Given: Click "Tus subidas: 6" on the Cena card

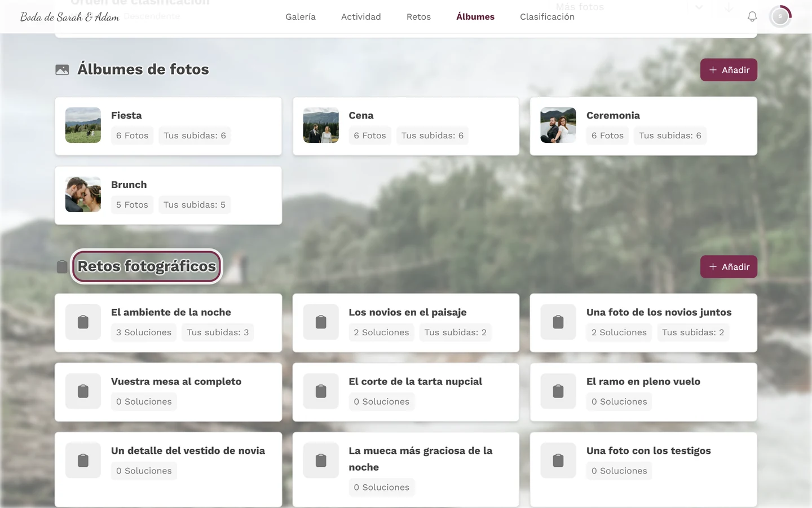Looking at the screenshot, I should [x=433, y=135].
